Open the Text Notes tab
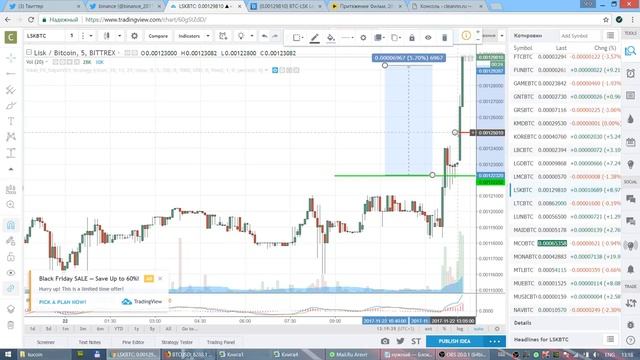The width and height of the screenshot is (640, 360). (89, 342)
